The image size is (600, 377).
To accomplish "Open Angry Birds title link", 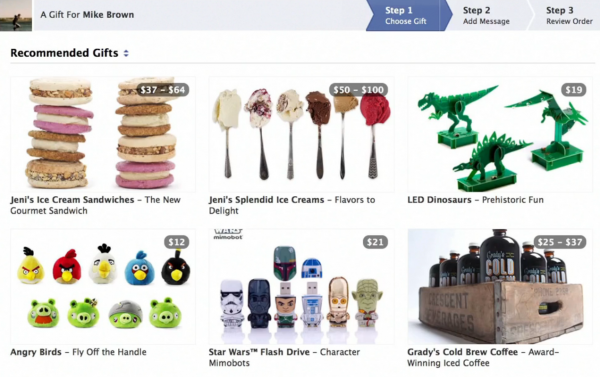I will coord(36,352).
